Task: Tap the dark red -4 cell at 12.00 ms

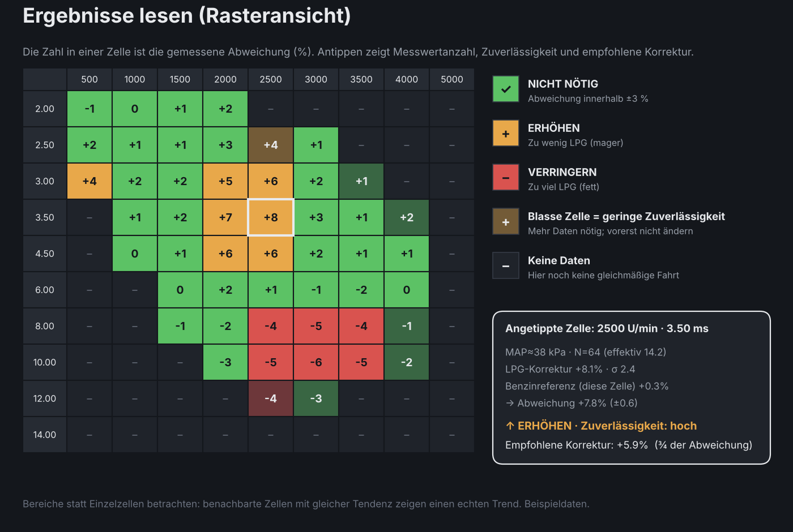Action: (x=271, y=398)
